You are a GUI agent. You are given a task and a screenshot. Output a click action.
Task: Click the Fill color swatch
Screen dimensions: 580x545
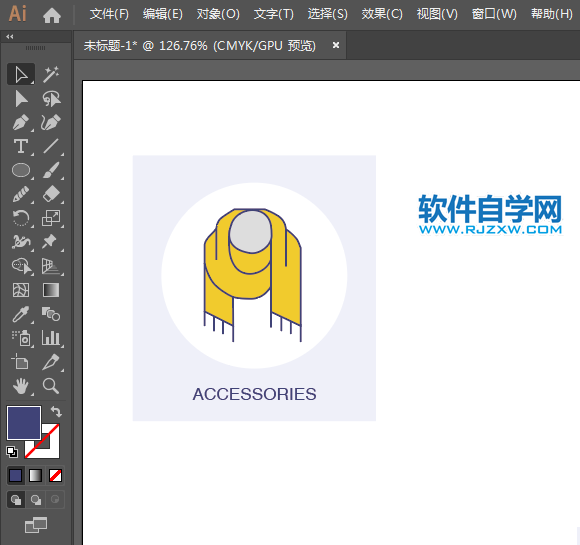24,423
